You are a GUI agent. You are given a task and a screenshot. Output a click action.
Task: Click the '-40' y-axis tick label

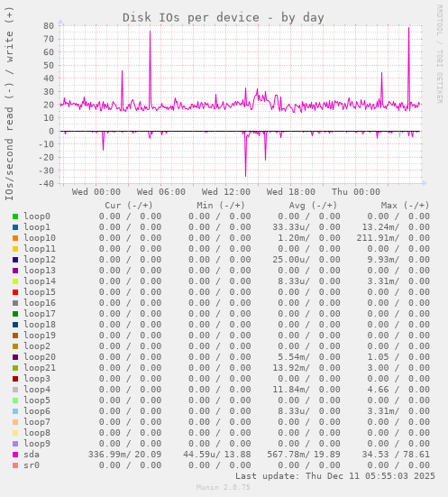coord(46,183)
